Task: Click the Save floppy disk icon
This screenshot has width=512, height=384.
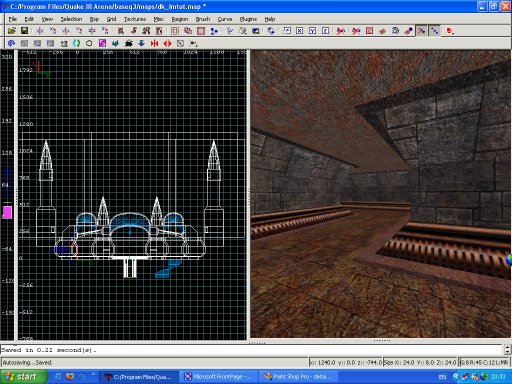Action: pyautogui.click(x=24, y=31)
